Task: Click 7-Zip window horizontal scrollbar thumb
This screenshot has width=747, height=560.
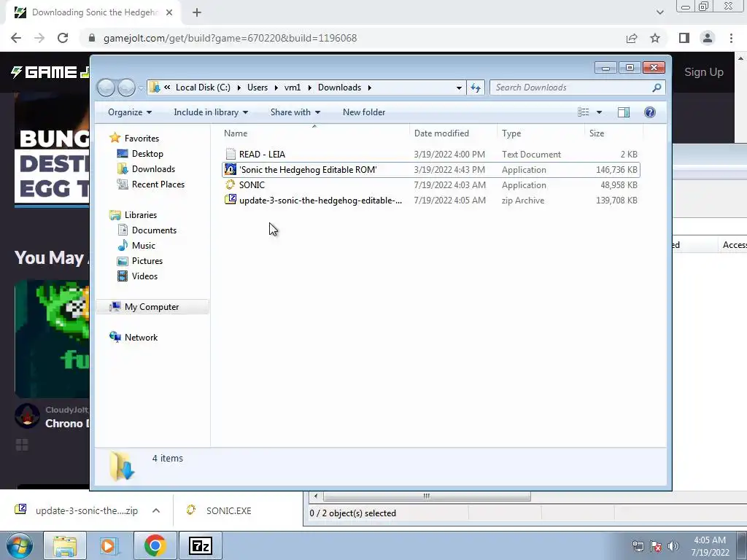Action: 427,496
